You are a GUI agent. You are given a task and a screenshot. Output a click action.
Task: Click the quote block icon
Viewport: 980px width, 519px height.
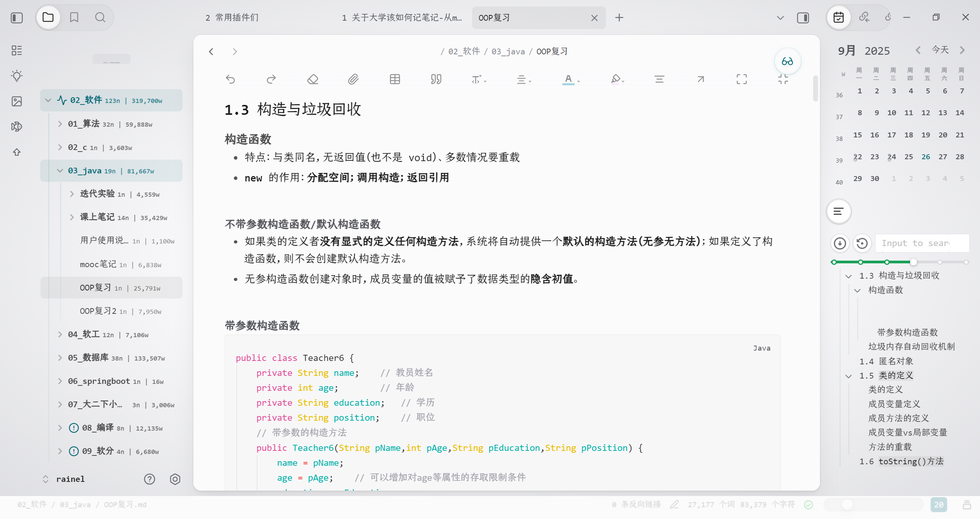point(436,79)
